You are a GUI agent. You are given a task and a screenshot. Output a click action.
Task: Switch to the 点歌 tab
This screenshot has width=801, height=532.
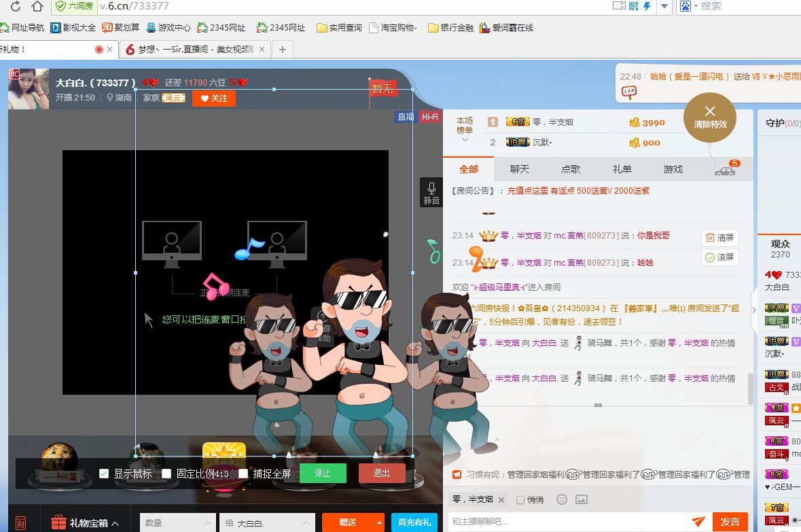point(571,169)
